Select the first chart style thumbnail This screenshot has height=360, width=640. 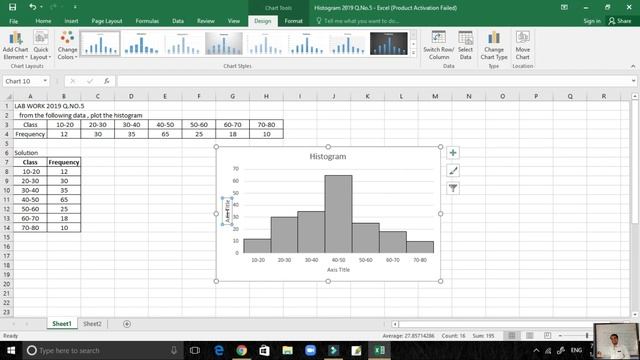coord(100,43)
